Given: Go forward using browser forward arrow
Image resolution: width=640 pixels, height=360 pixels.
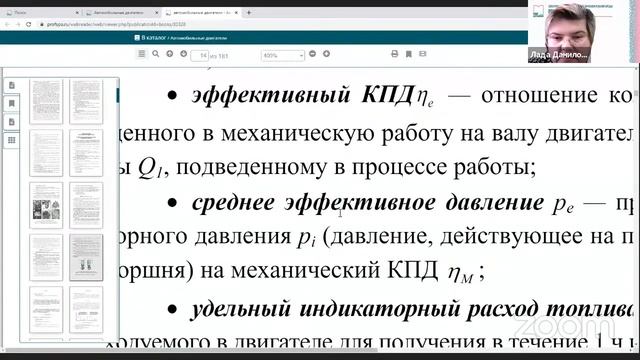Looking at the screenshot, I should (18, 24).
